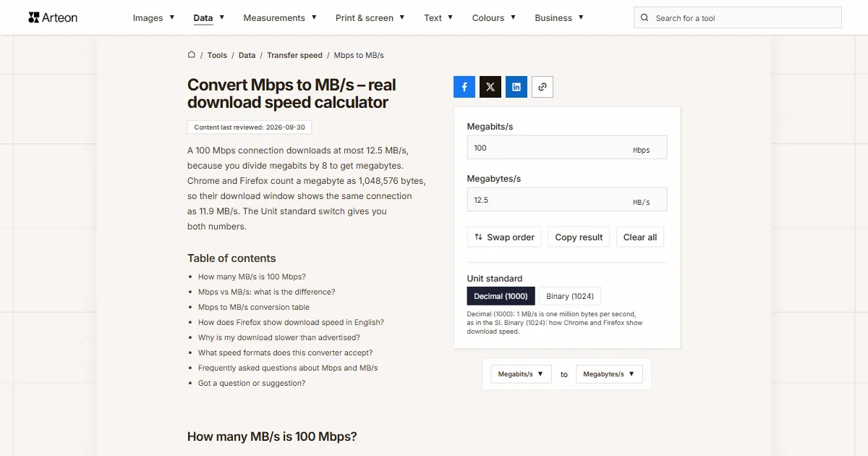868x456 pixels.
Task: Open Why is my download slower link
Action: coord(279,337)
